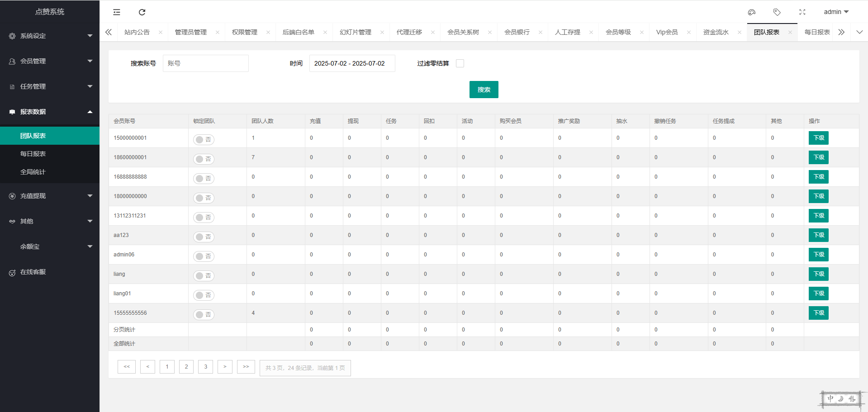Screen dimensions: 868x412
Task: Toggle fullscreen with the expand icon
Action: point(802,12)
